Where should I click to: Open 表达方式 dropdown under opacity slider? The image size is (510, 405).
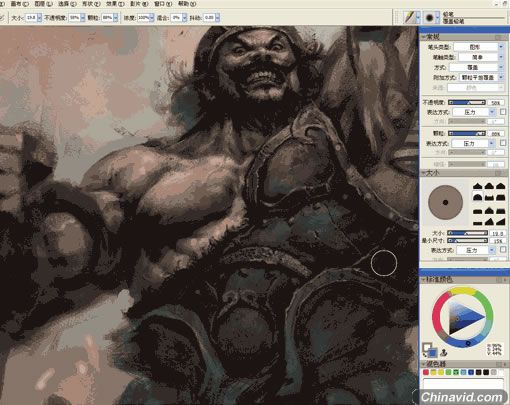click(474, 112)
